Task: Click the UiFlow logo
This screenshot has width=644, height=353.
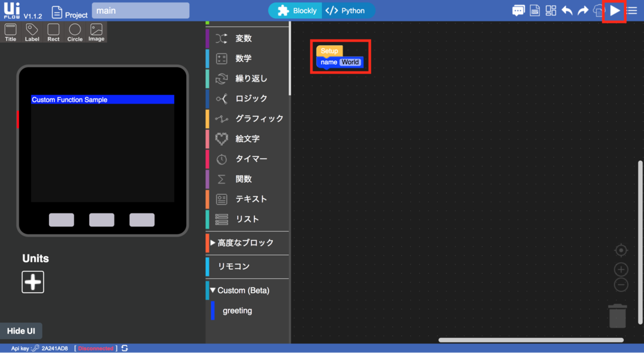Action: pos(12,11)
